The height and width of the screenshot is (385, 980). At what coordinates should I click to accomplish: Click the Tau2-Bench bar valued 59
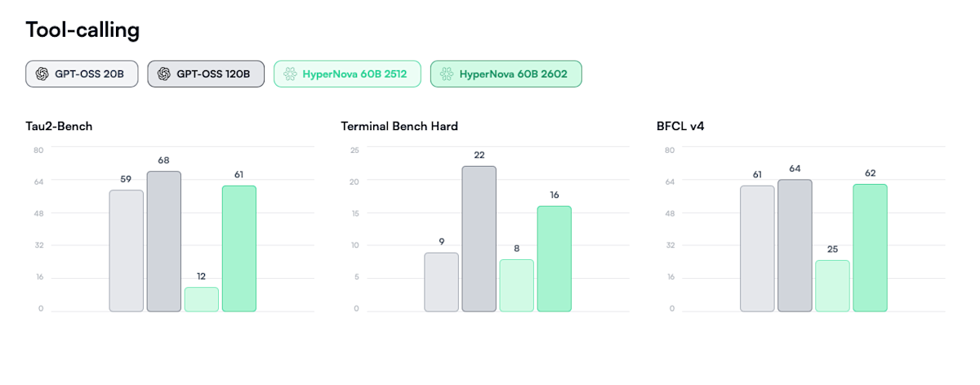tap(127, 251)
